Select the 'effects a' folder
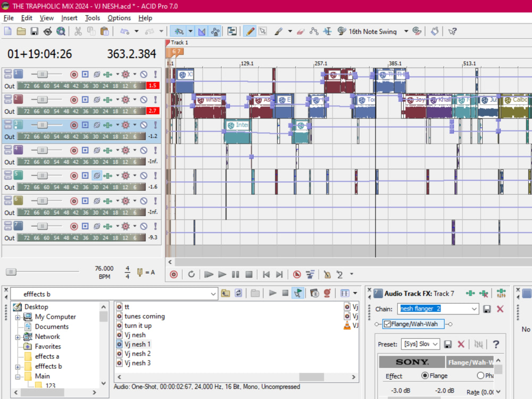532x399 pixels. (x=47, y=356)
